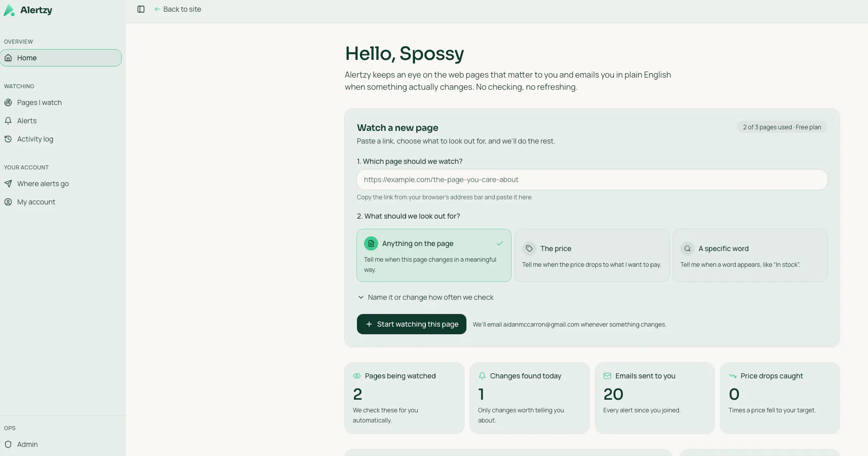Click the Alerts bell icon in sidebar
The width and height of the screenshot is (868, 456).
pyautogui.click(x=8, y=121)
